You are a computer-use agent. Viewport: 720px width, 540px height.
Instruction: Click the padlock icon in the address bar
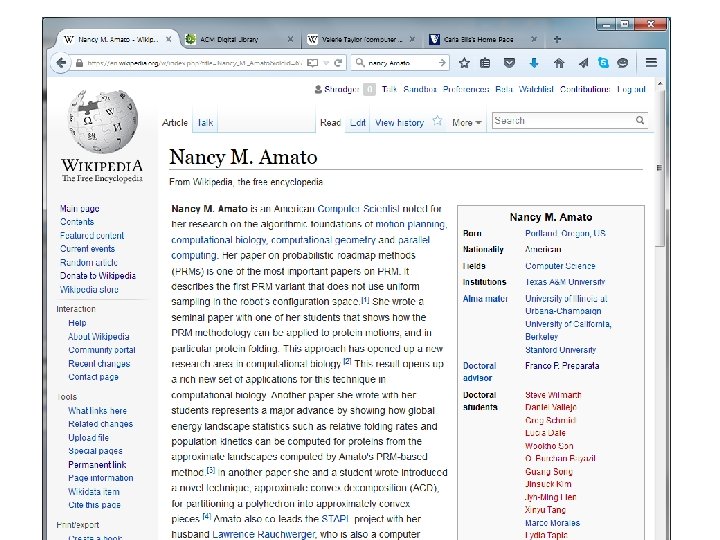click(79, 63)
